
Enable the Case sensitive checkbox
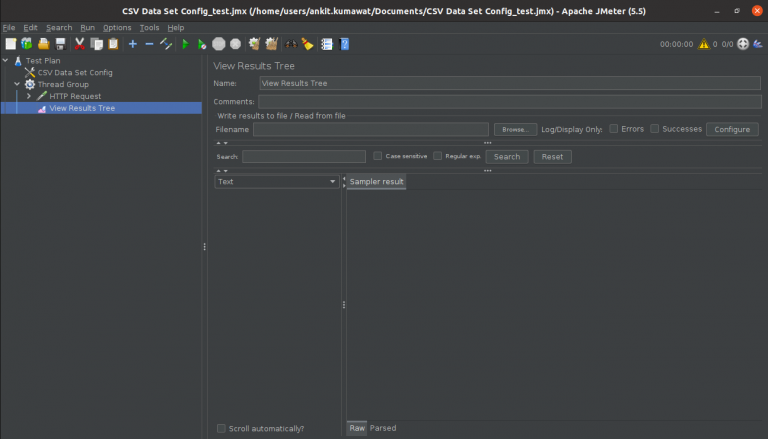coord(378,156)
